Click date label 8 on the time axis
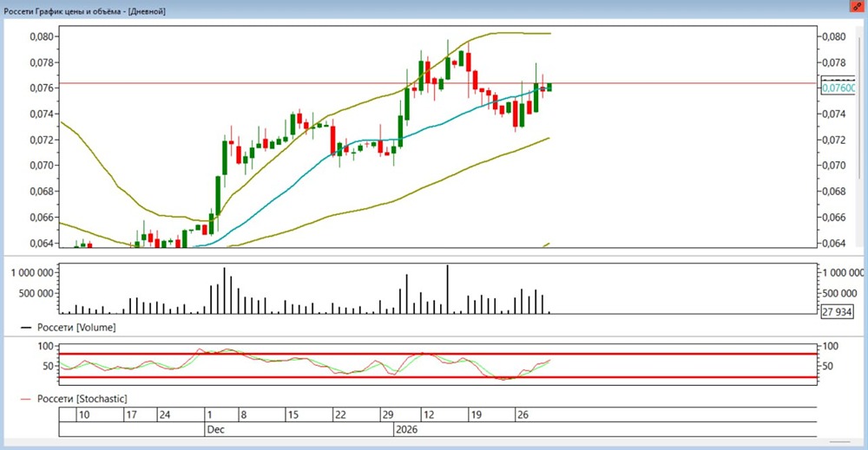Screen dimensions: 868x450 [244, 414]
